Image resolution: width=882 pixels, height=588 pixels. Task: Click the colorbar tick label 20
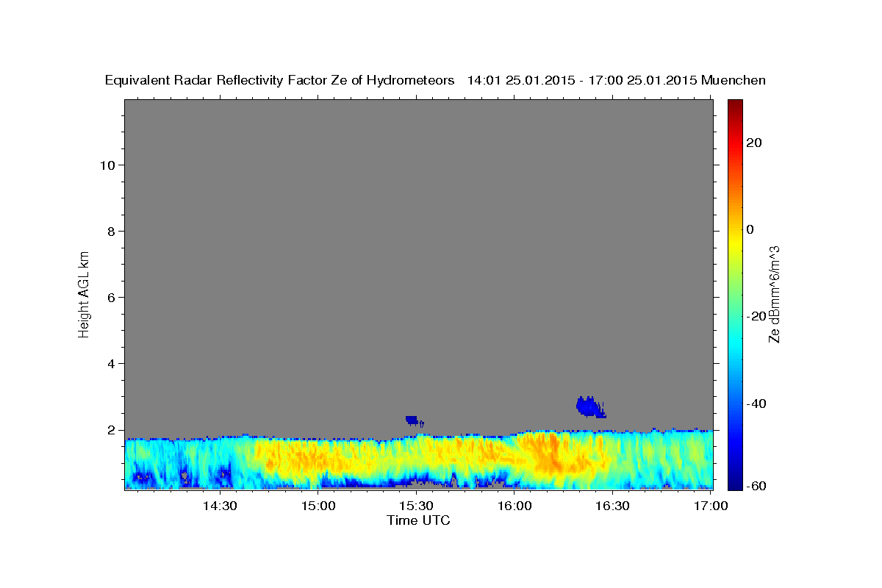coord(753,143)
